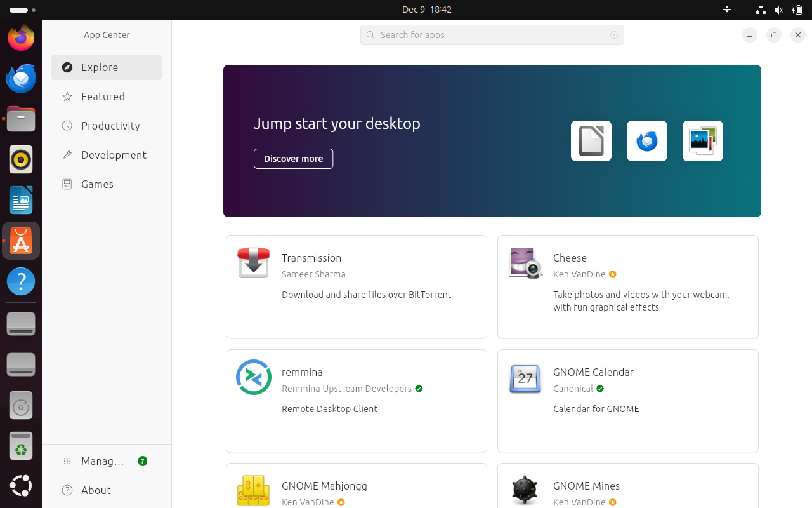812x508 pixels.
Task: Open the system volume indicator in the top bar
Action: pyautogui.click(x=778, y=10)
